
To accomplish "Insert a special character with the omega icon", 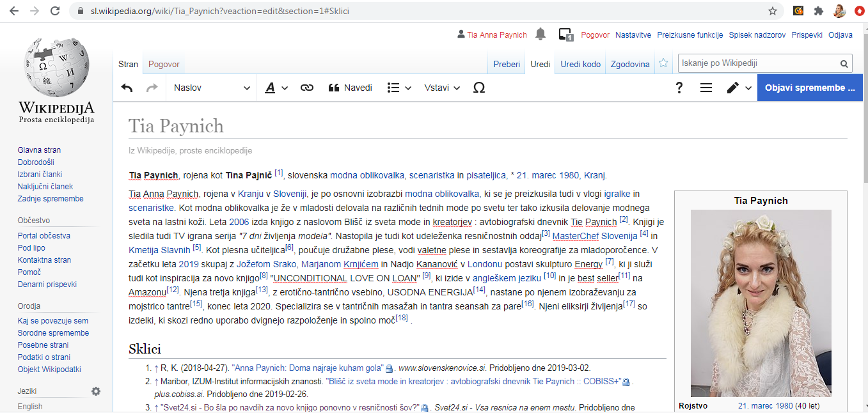I will pos(479,88).
